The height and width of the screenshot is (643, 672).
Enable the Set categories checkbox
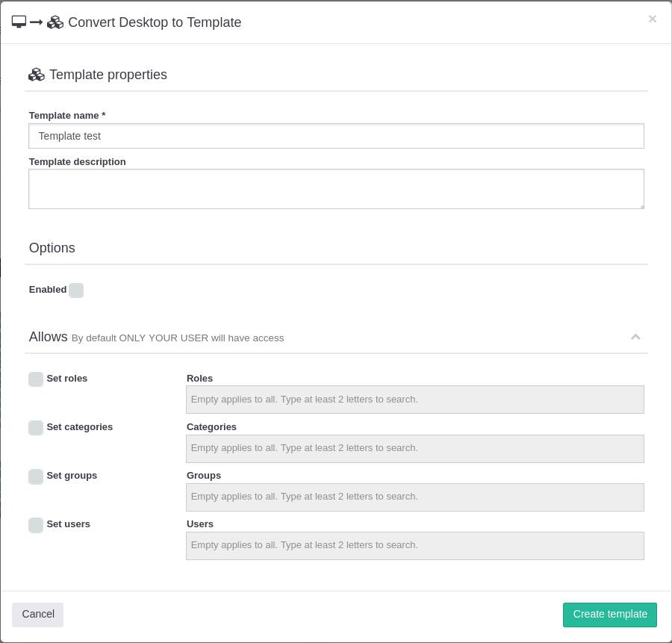(36, 428)
